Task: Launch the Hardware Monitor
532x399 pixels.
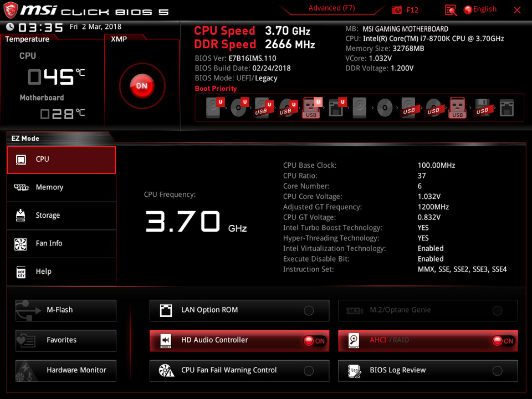Action: point(66,370)
